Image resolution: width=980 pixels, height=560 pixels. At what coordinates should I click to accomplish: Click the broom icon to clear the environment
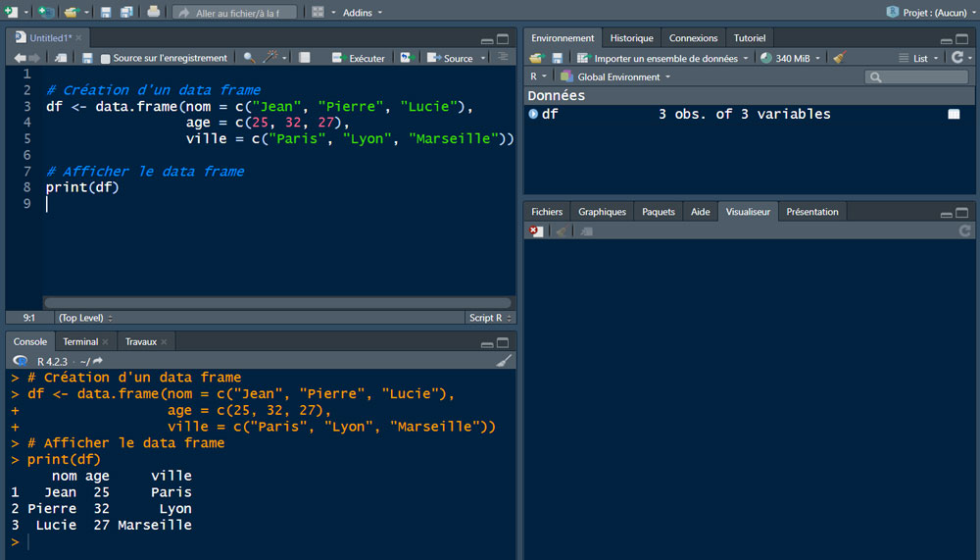click(x=839, y=58)
